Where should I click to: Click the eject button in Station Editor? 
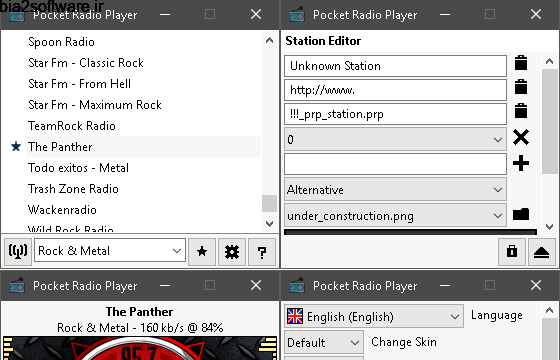(x=541, y=252)
